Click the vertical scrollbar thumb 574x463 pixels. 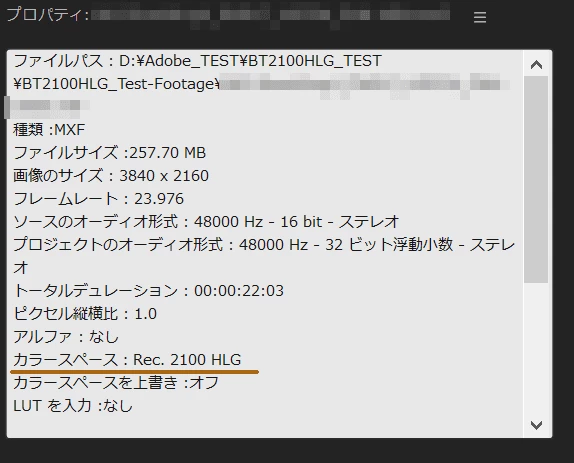coord(536,179)
